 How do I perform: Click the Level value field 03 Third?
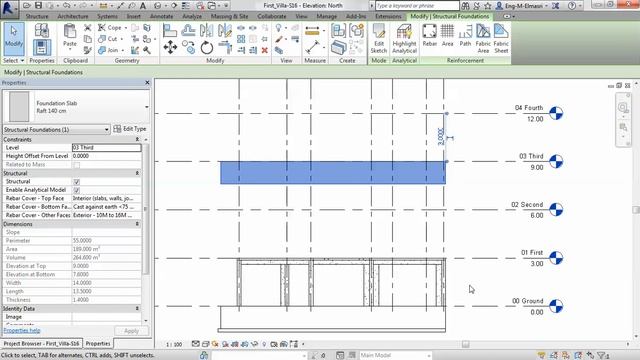click(107, 147)
